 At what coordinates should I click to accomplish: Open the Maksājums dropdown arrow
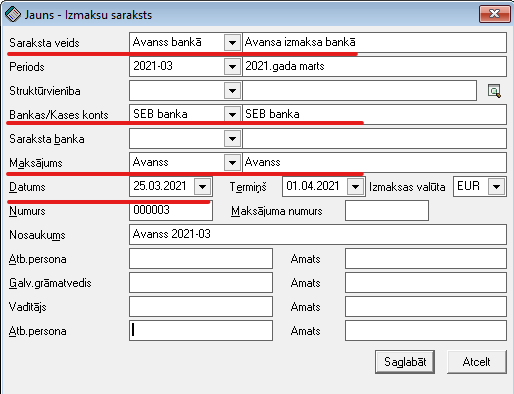(x=232, y=163)
